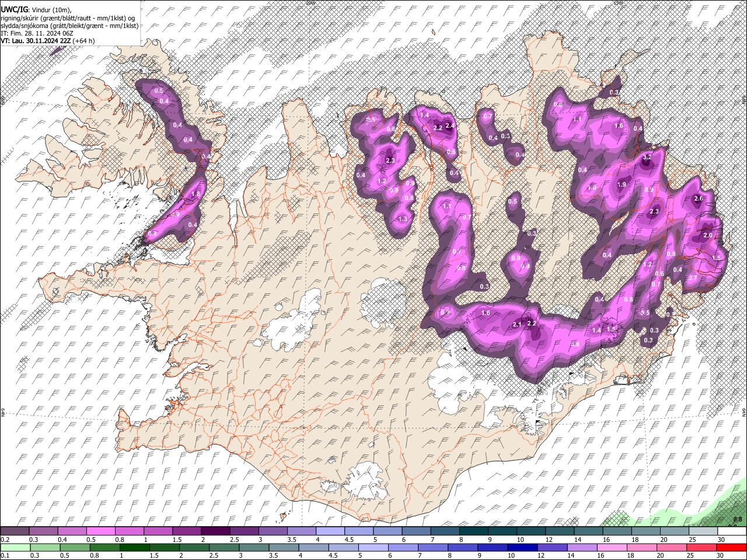
Task: Select the pale green 0.1 swatch in rain legend
Action: pyautogui.click(x=15, y=548)
